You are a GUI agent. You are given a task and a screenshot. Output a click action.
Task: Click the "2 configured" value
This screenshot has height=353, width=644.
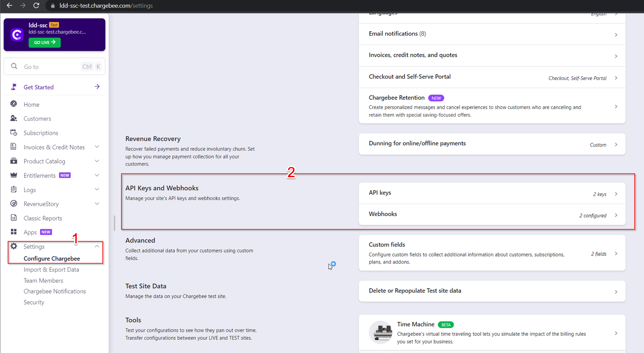(x=593, y=215)
